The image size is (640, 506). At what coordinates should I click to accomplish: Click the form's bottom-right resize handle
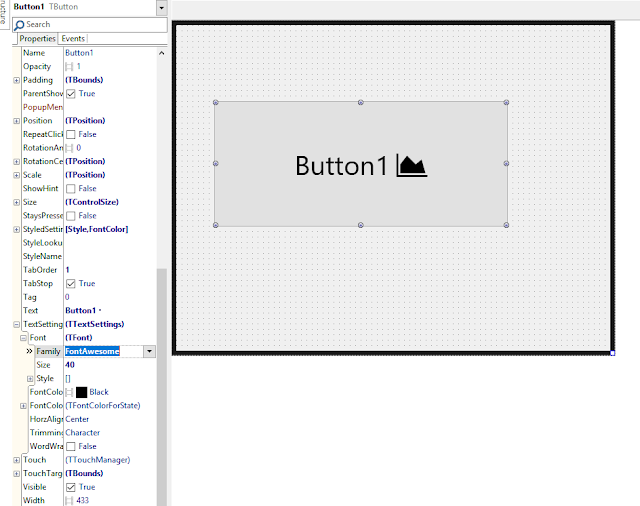[613, 353]
